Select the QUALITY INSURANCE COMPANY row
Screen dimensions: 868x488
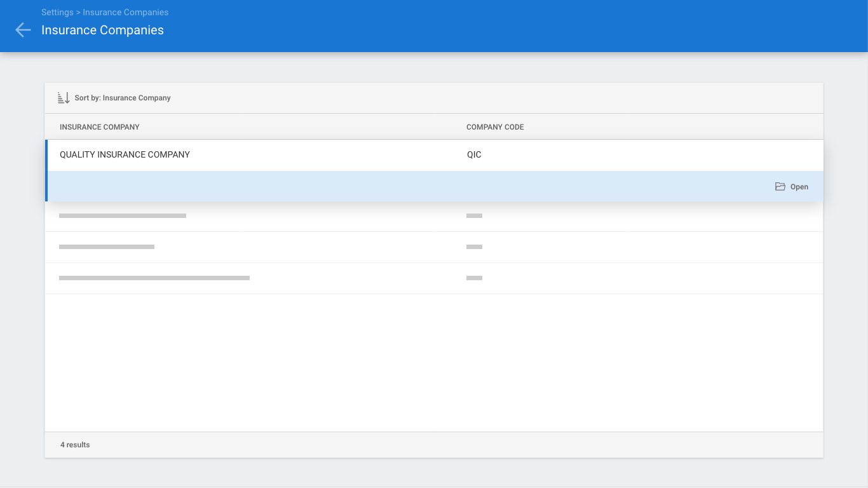pyautogui.click(x=434, y=155)
